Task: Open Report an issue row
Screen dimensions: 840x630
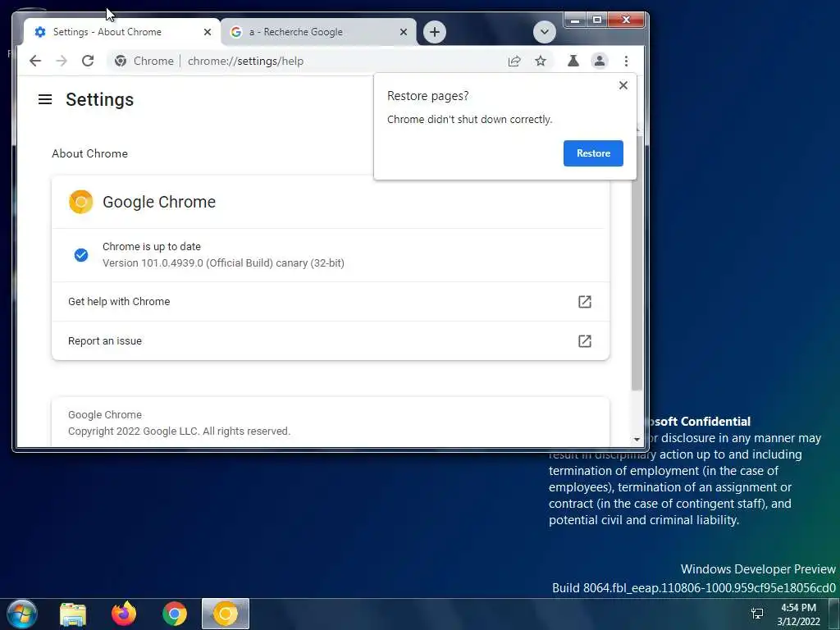Action: [x=331, y=341]
